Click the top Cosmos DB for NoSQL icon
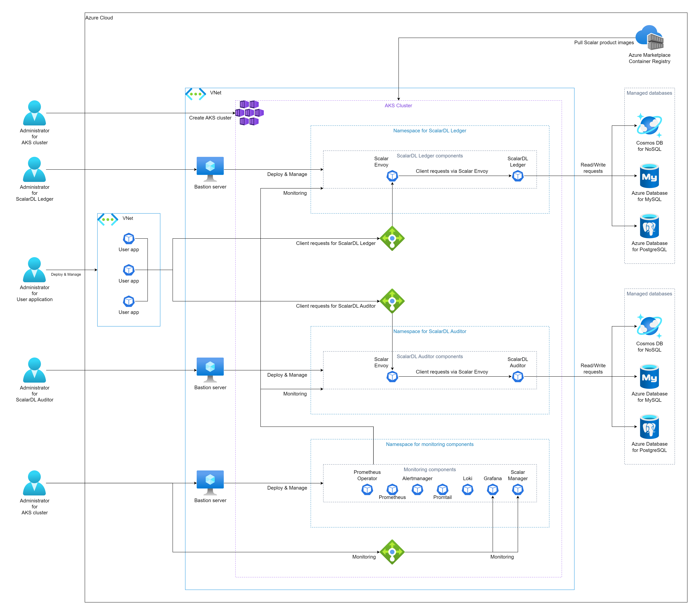The height and width of the screenshot is (615, 700). pyautogui.click(x=649, y=126)
